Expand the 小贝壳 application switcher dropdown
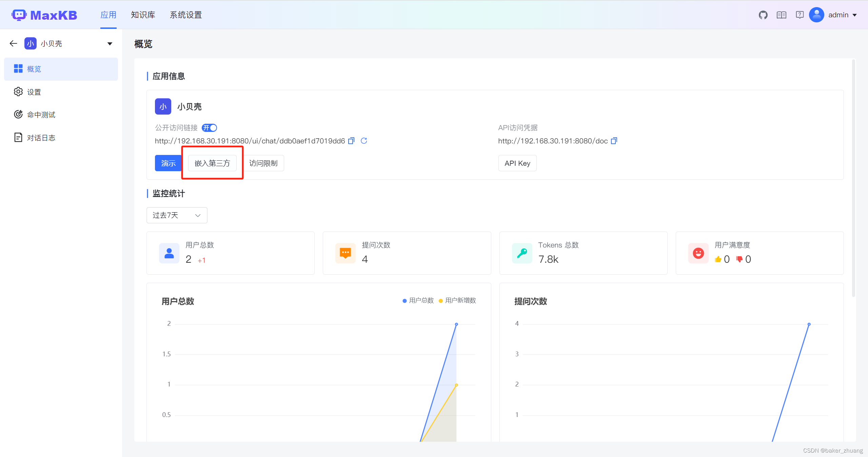868x457 pixels. (110, 43)
